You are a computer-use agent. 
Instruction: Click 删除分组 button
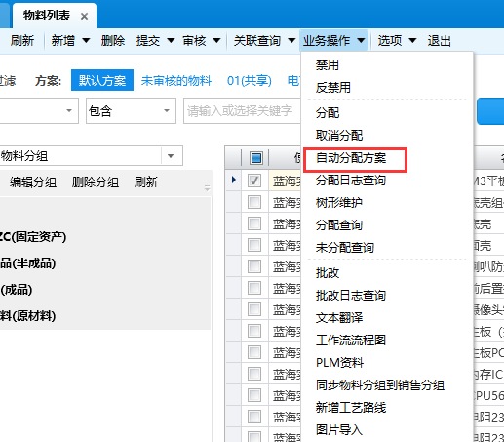coord(95,182)
